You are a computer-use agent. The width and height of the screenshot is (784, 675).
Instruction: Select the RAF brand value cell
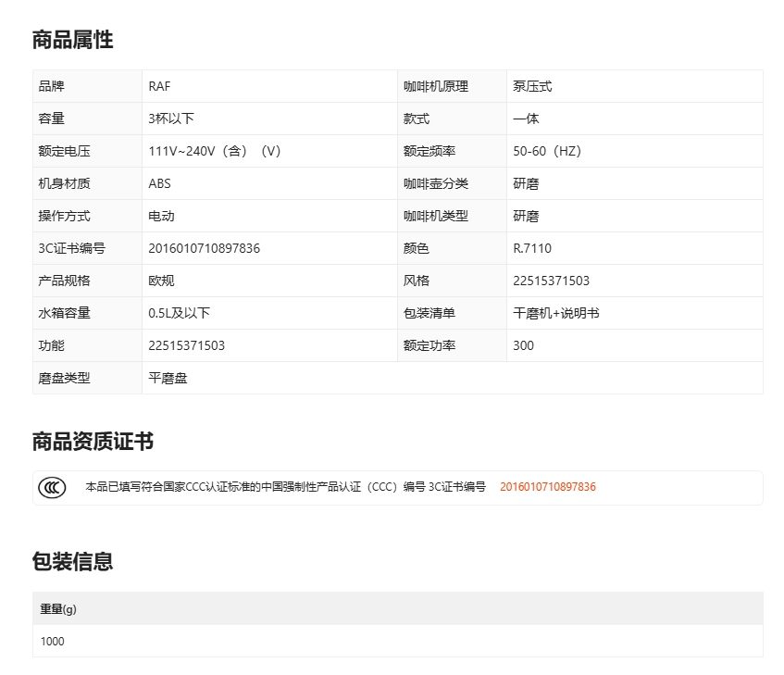click(x=159, y=86)
